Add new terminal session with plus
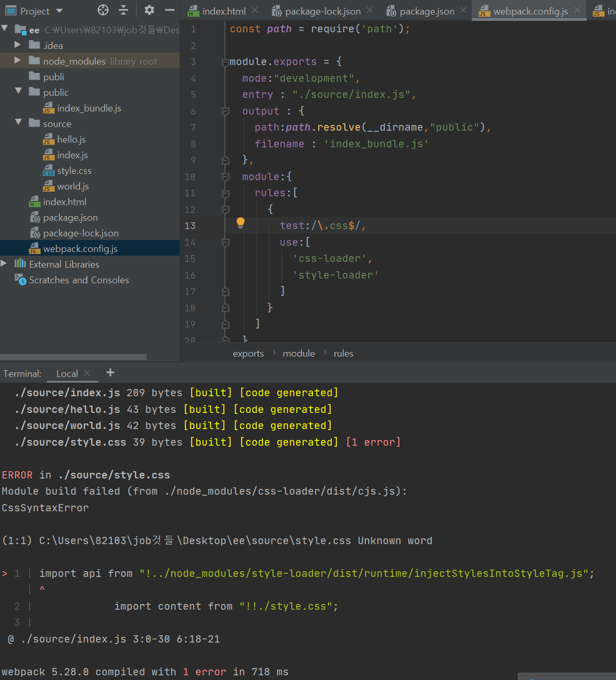Image resolution: width=616 pixels, height=680 pixels. pyautogui.click(x=110, y=372)
